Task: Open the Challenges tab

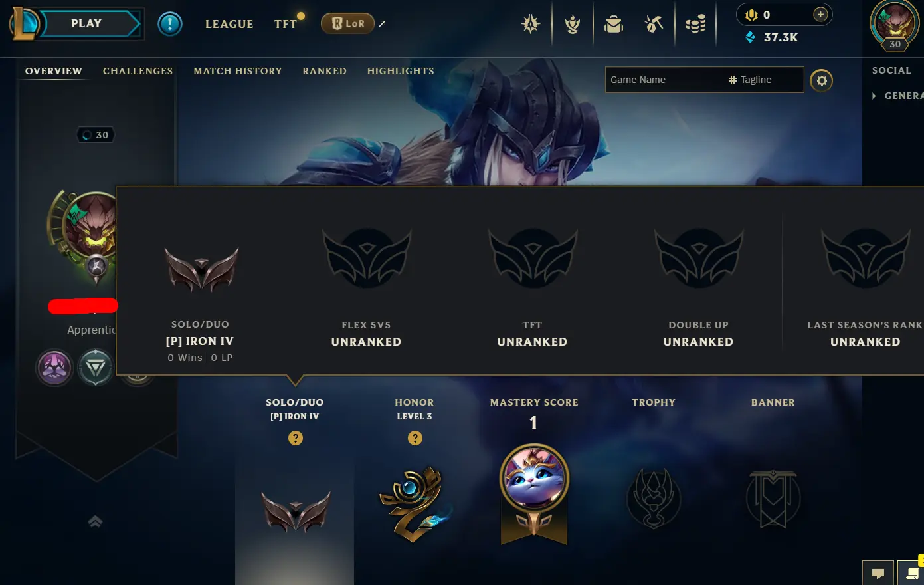Action: [x=138, y=71]
